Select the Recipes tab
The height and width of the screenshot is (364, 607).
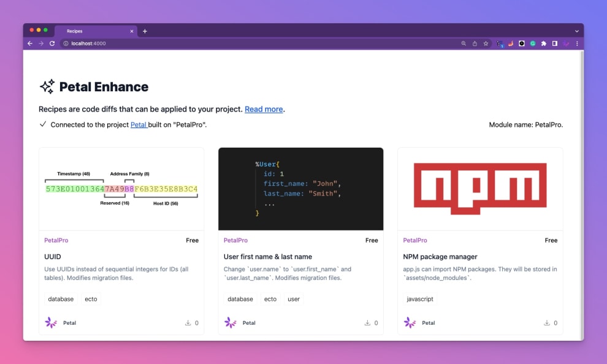[96, 31]
